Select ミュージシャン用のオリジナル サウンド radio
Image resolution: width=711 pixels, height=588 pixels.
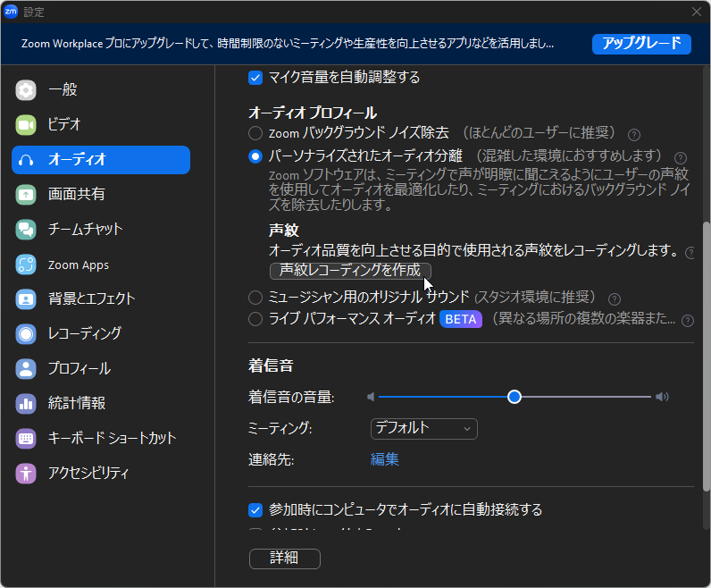(255, 298)
